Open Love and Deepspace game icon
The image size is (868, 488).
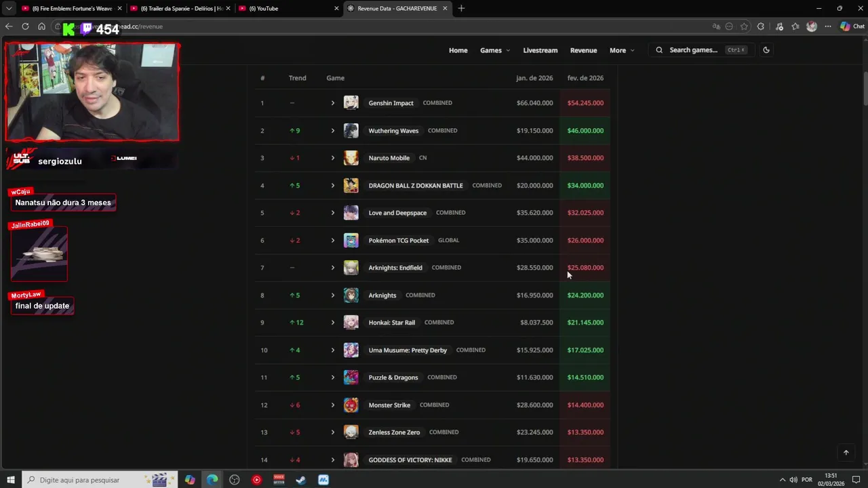point(351,213)
